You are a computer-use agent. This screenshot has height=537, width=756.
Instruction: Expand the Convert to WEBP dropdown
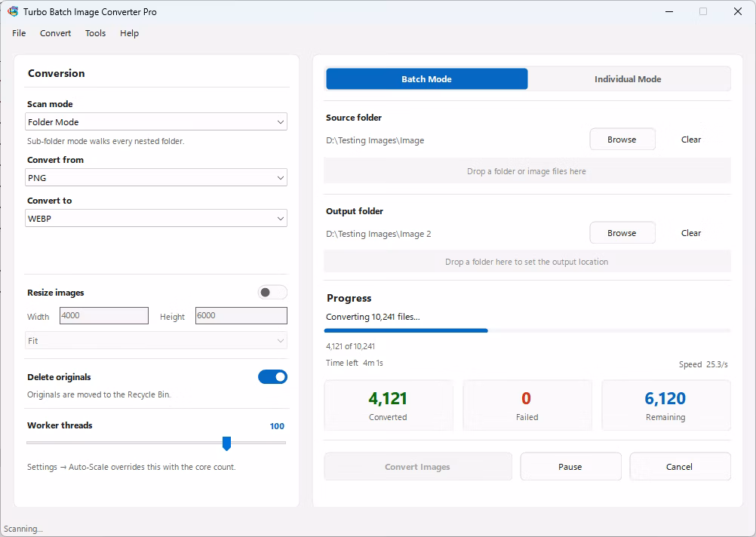coord(156,219)
